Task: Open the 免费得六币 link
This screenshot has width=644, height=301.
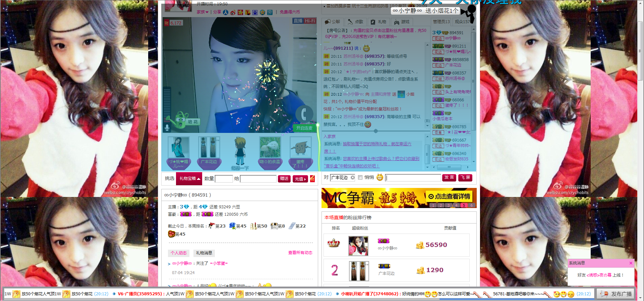Action: (290, 12)
